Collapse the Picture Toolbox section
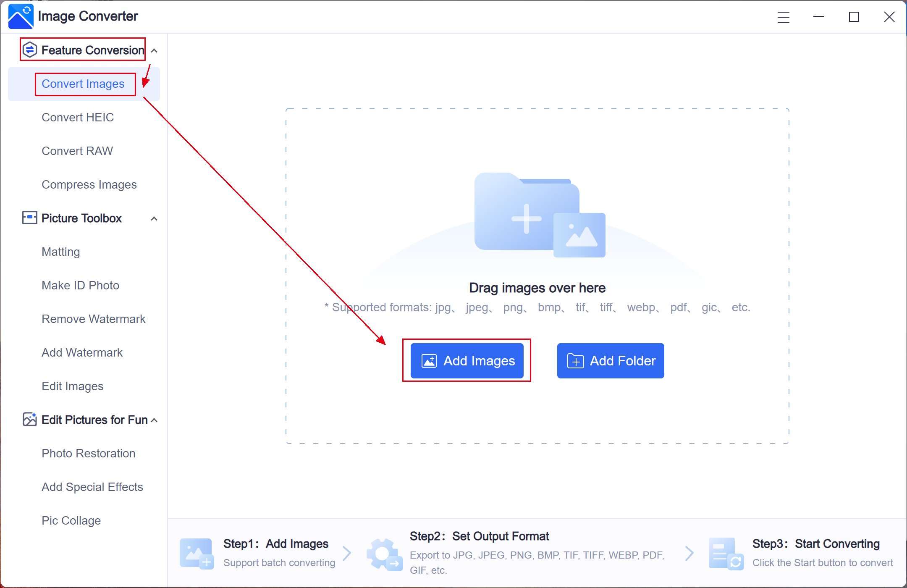The image size is (907, 588). coord(153,218)
